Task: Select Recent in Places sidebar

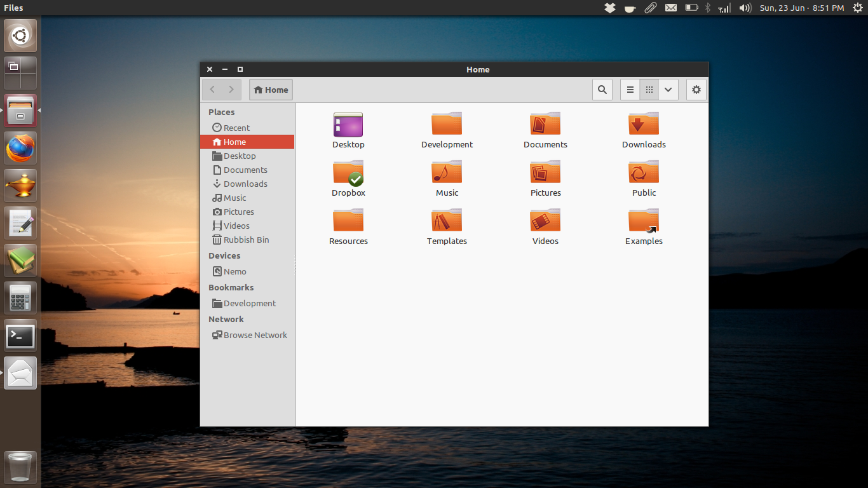Action: pos(247,128)
